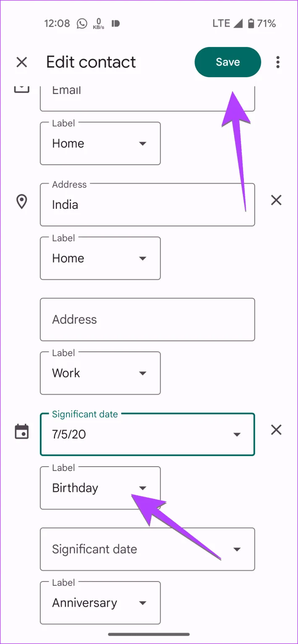Tap the empty Address field
298x644 pixels.
147,319
